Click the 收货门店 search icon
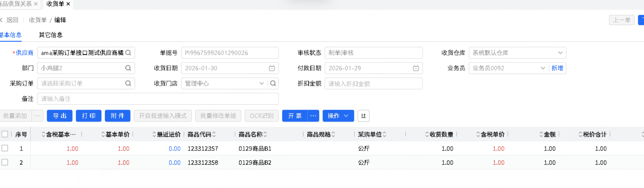Screen dimensions: 644x188 point(273,83)
